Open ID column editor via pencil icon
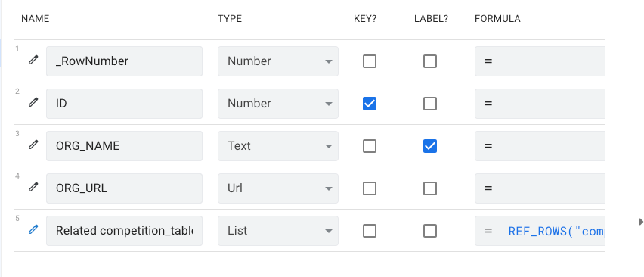Screen dimensions: 644x277 pyautogui.click(x=33, y=103)
